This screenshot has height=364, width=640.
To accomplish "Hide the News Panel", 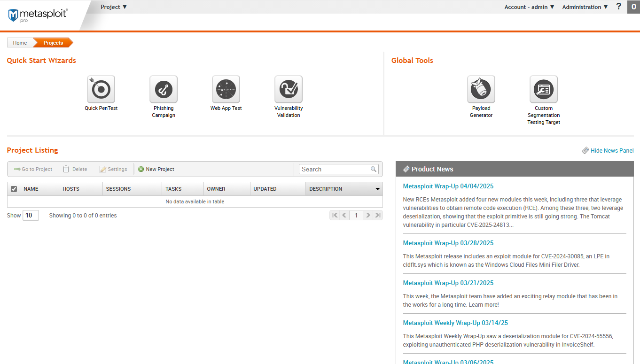I will [x=611, y=151].
